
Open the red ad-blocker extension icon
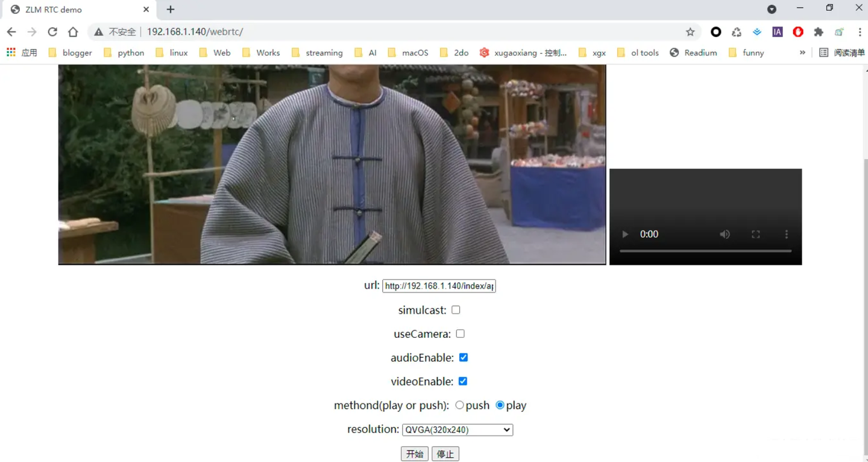click(797, 31)
